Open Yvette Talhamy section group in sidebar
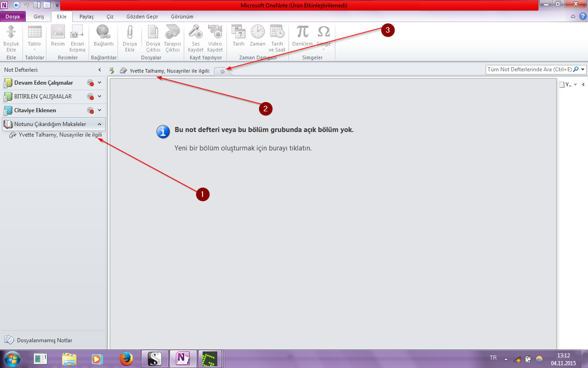Viewport: 588px width, 368px height. [56, 135]
